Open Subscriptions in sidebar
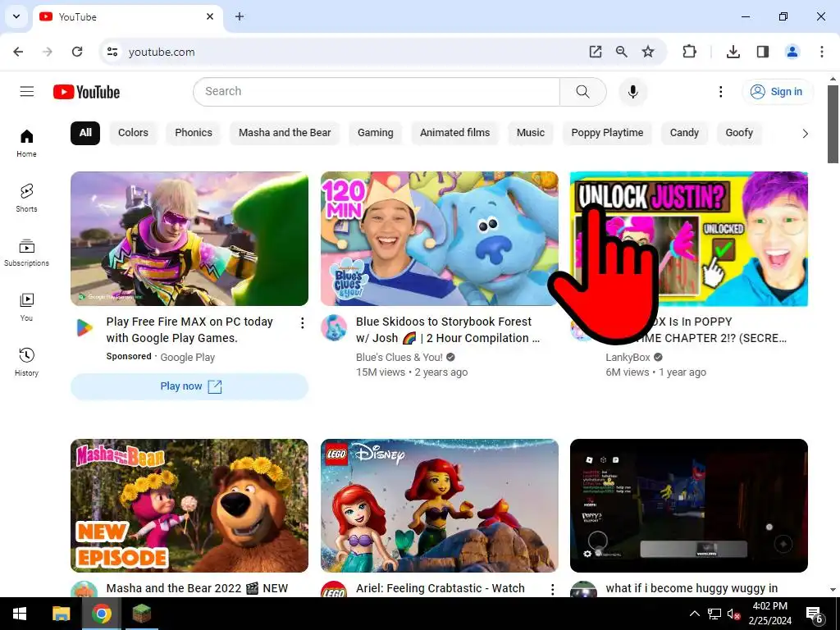840x630 pixels. tap(26, 253)
